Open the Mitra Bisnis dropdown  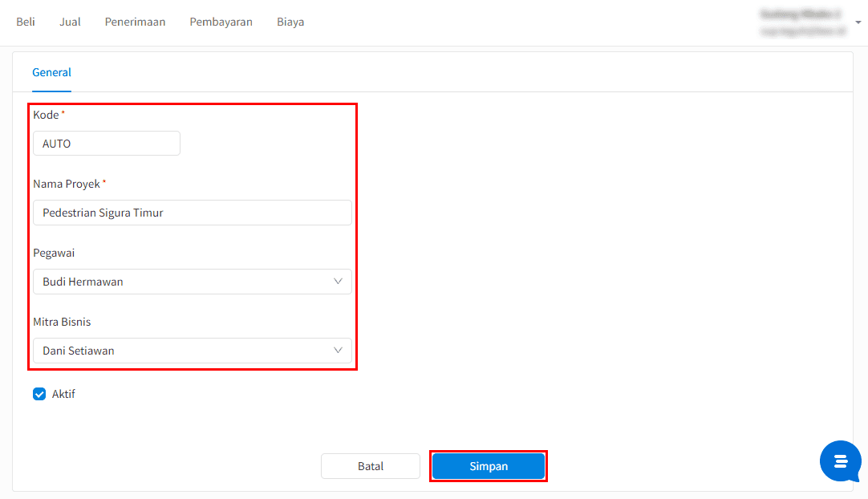[x=192, y=351]
